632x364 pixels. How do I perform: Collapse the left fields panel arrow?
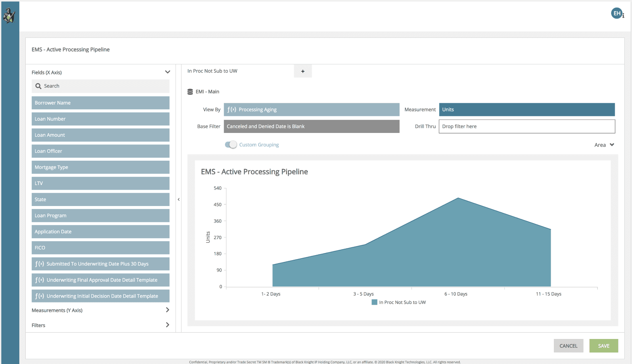click(x=179, y=200)
